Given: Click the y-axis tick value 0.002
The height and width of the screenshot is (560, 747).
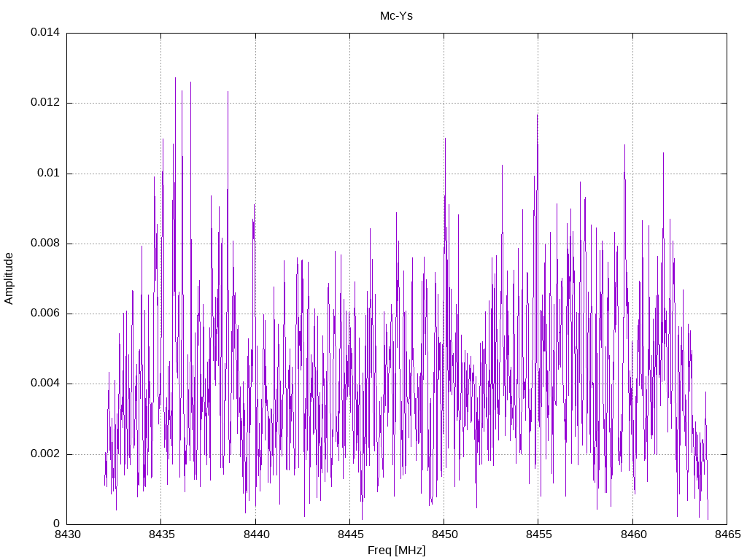Looking at the screenshot, I should (x=45, y=454).
